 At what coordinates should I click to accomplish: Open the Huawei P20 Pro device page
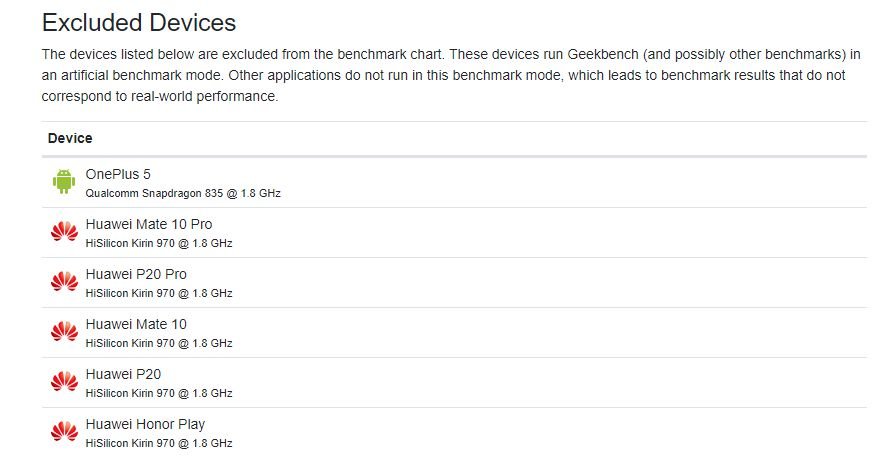tap(136, 274)
